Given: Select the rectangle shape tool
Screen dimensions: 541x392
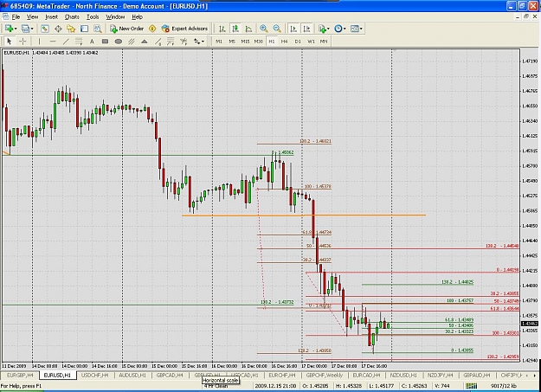Looking at the screenshot, I should pyautogui.click(x=105, y=42).
